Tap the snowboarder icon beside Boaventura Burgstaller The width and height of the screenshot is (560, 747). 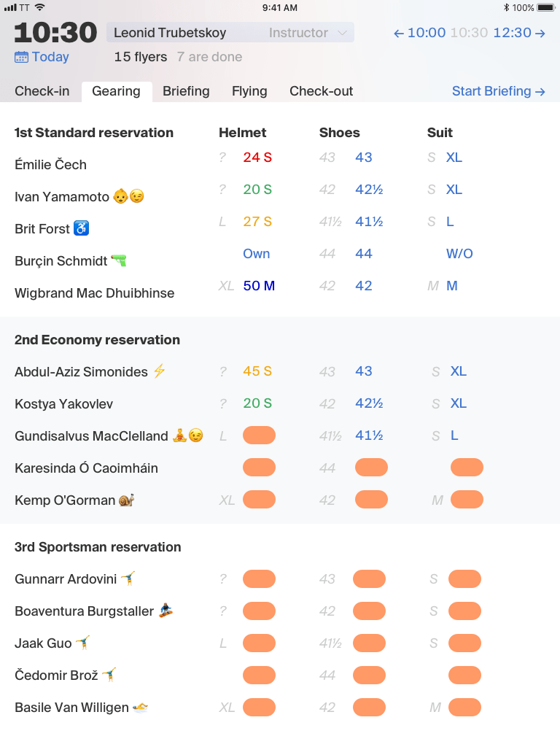166,611
